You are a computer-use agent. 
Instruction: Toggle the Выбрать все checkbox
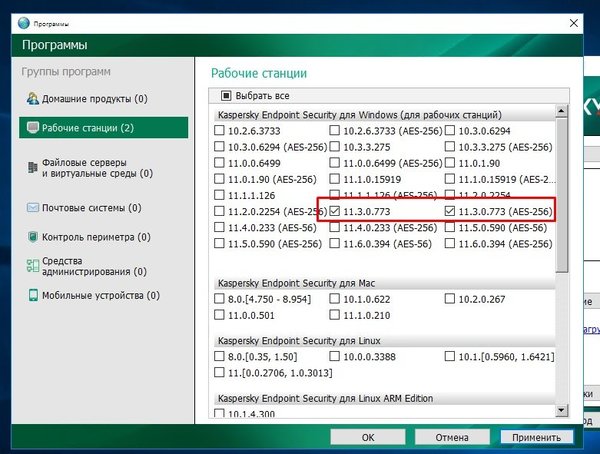coord(226,96)
